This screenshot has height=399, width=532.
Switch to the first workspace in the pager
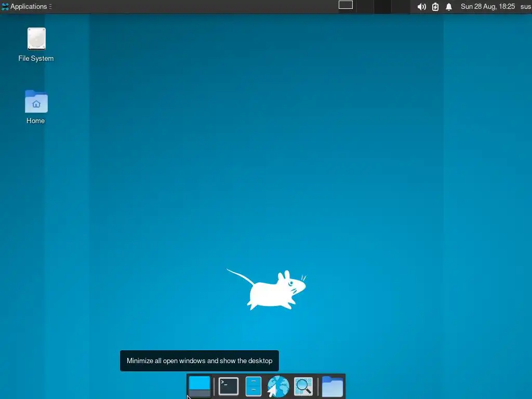[x=347, y=6]
